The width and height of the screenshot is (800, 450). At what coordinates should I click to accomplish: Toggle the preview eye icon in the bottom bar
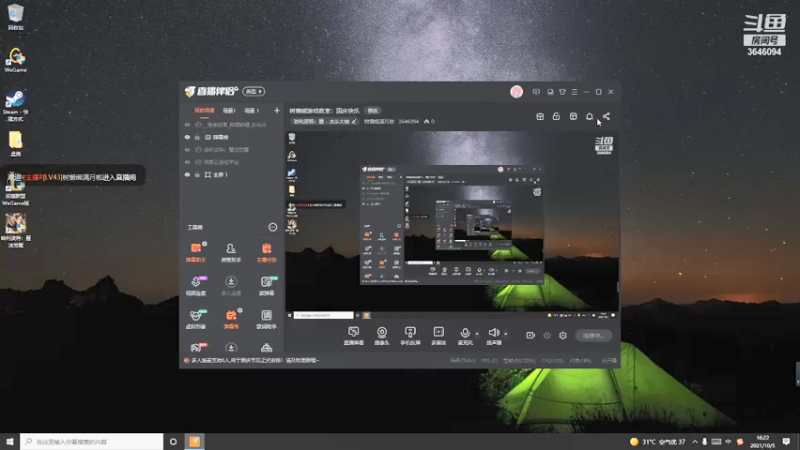[547, 335]
